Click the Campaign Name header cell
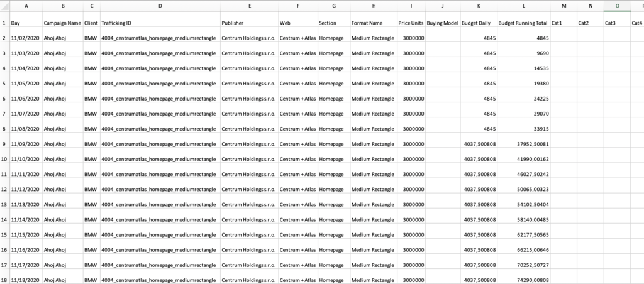Screen dimensions: 644x284 click(x=62, y=23)
